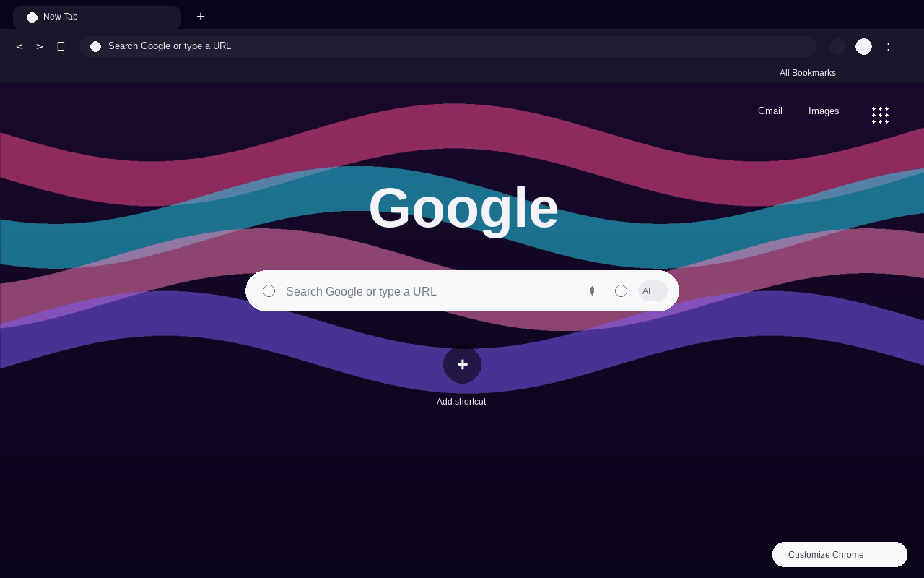
Task: Go forward with the forward arrow
Action: pos(40,46)
